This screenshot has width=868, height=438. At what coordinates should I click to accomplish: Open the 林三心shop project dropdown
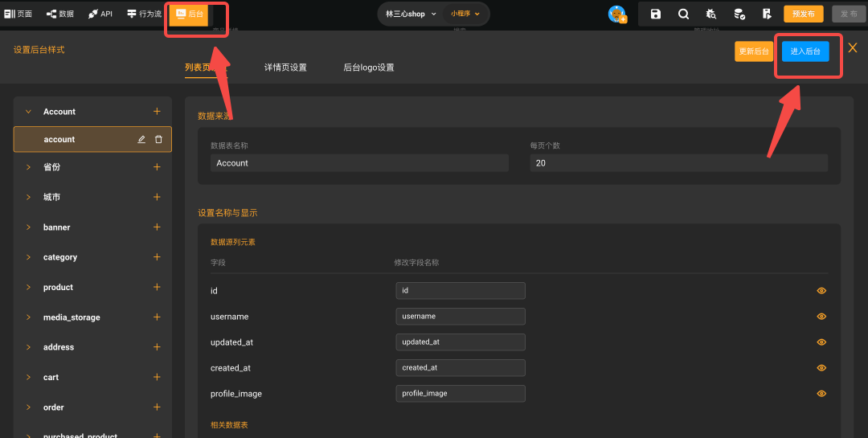pyautogui.click(x=411, y=14)
